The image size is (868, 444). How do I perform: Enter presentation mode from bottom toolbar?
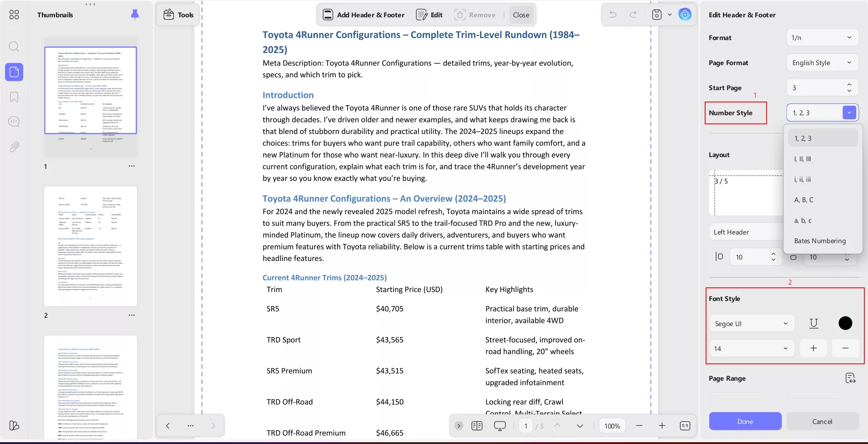(x=500, y=426)
